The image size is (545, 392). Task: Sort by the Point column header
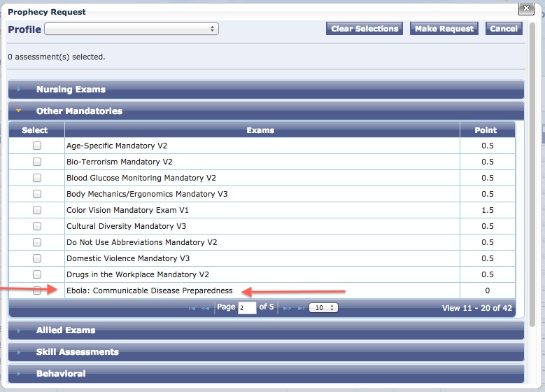click(x=488, y=130)
